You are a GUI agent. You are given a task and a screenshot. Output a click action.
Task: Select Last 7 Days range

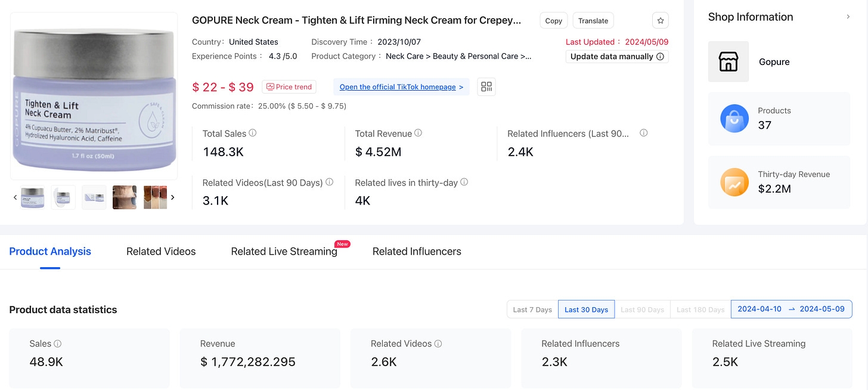pyautogui.click(x=532, y=309)
